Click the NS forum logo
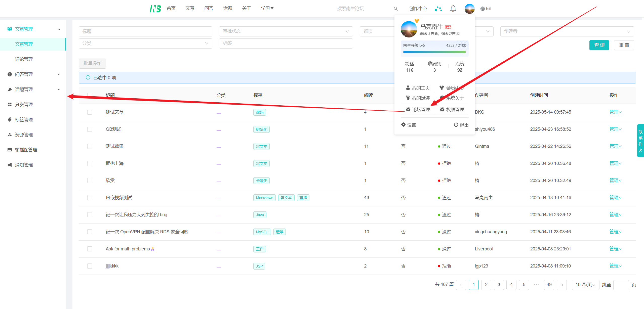The height and width of the screenshot is (309, 644). pyautogui.click(x=155, y=9)
